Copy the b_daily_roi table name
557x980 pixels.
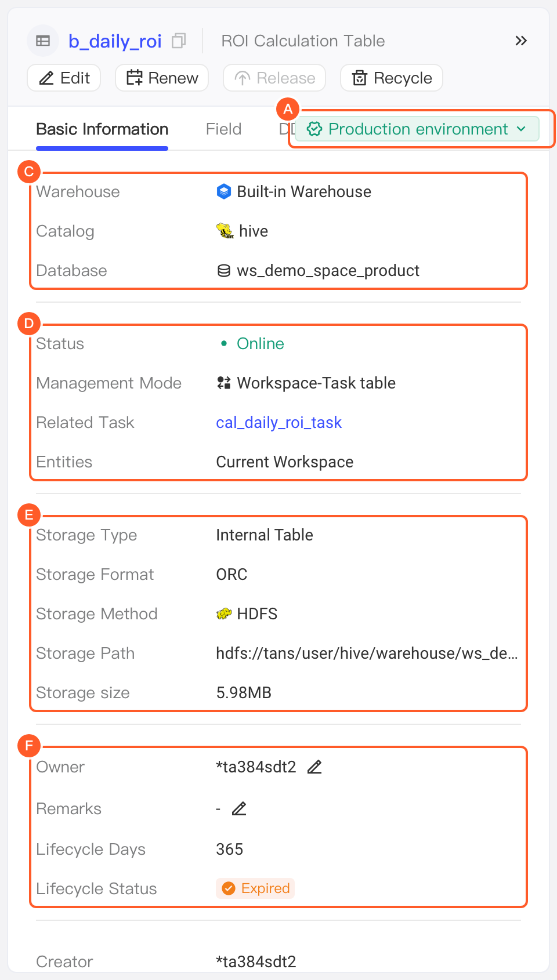pyautogui.click(x=179, y=41)
